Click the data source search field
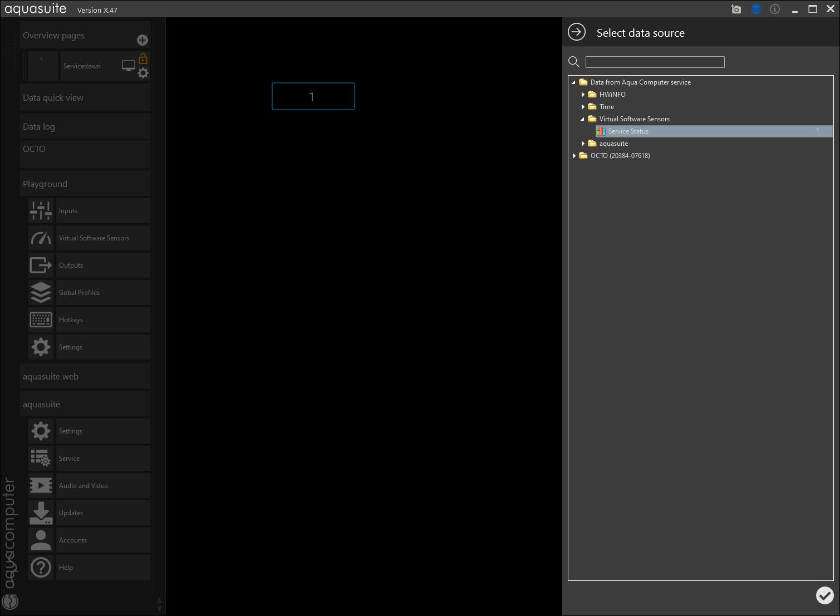 pos(655,62)
